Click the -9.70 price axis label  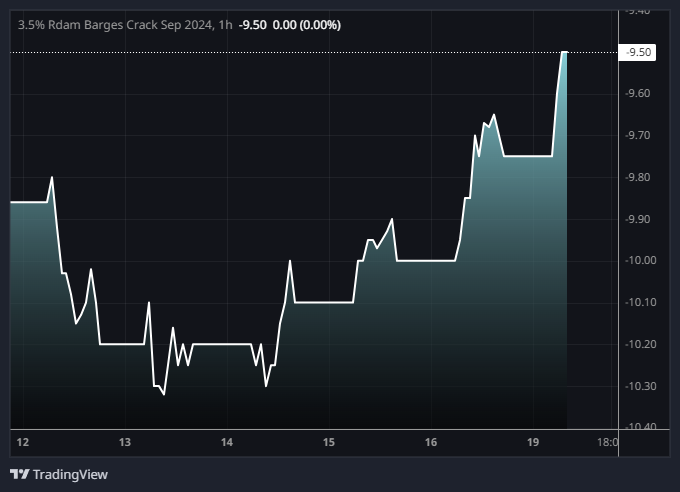pyautogui.click(x=639, y=135)
